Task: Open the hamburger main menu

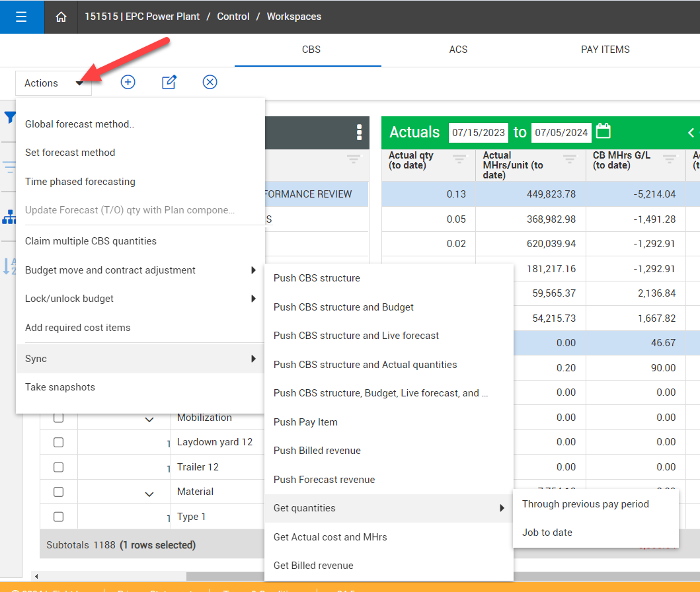Action: click(21, 17)
